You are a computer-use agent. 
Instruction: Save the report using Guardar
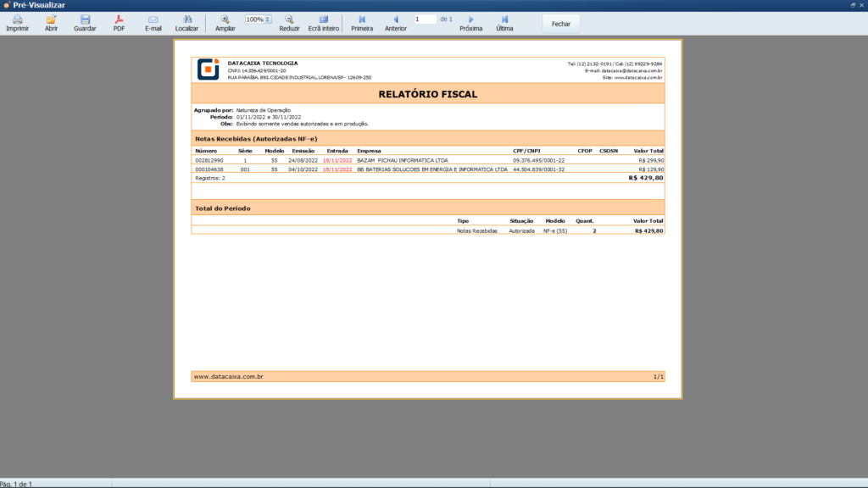(x=85, y=19)
